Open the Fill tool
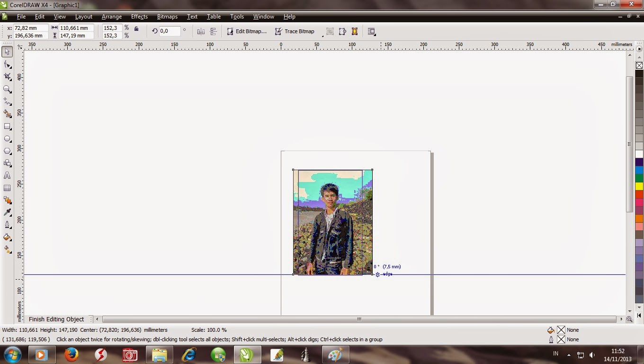Viewport: 644px width, 364px height. [x=7, y=237]
